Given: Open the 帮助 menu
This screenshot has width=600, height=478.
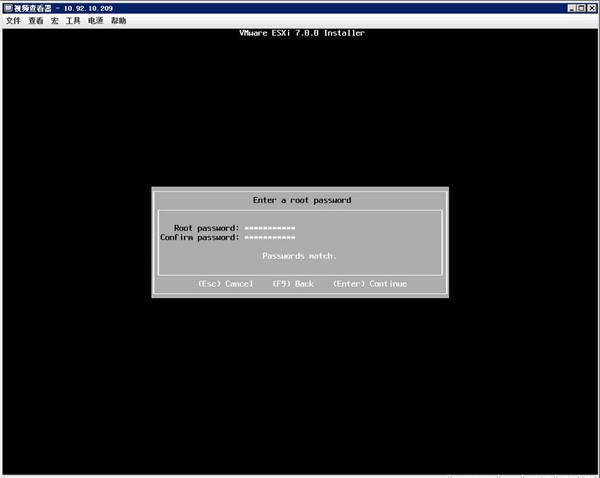Looking at the screenshot, I should [118, 21].
